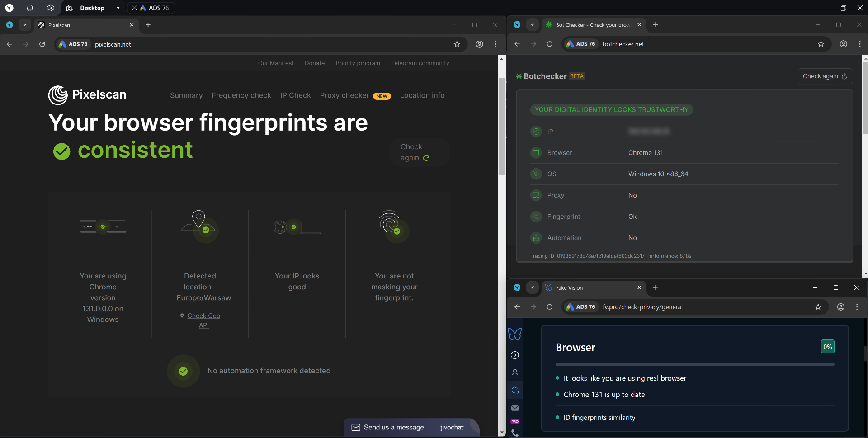Open new tab in Bot Checker window
This screenshot has height=438, width=868.
pos(656,25)
